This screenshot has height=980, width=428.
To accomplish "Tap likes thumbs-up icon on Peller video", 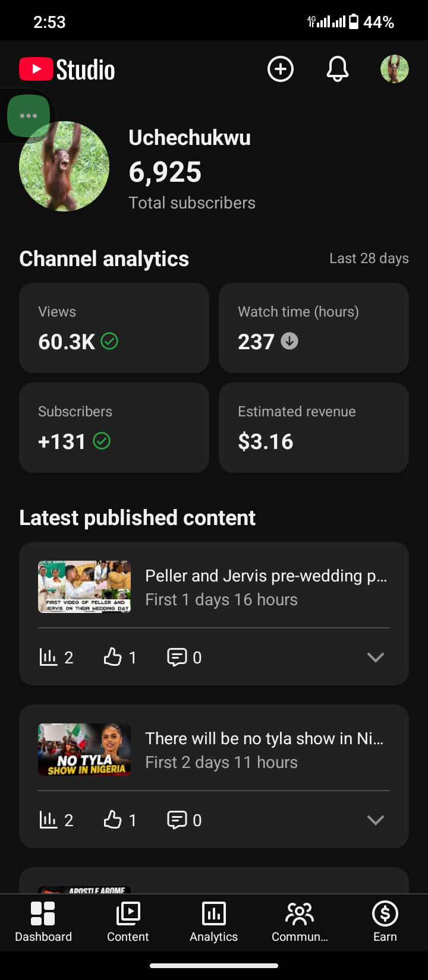I will (112, 657).
